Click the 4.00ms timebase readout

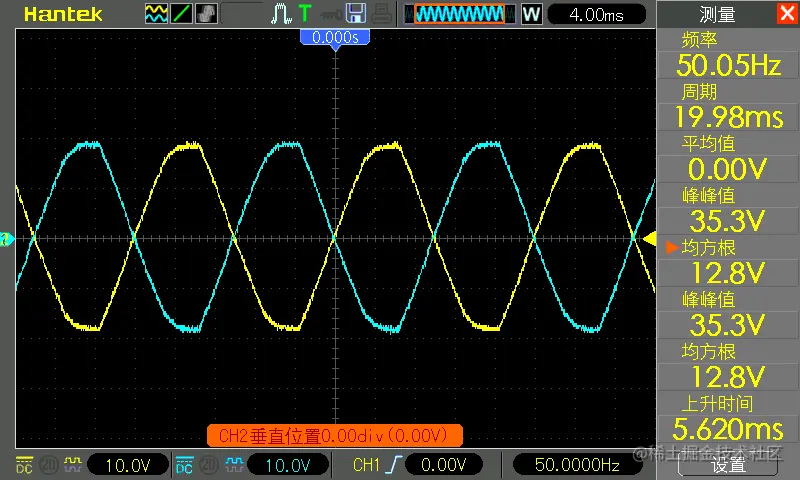point(596,15)
